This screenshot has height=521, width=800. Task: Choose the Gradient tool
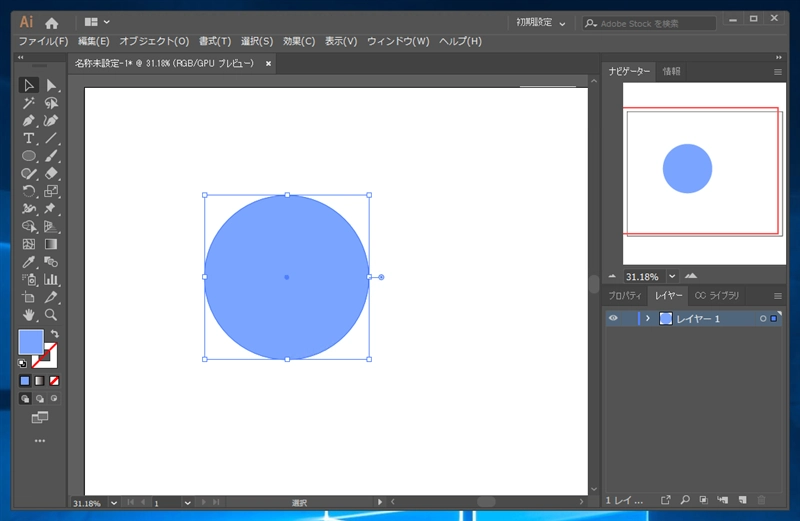click(x=51, y=244)
